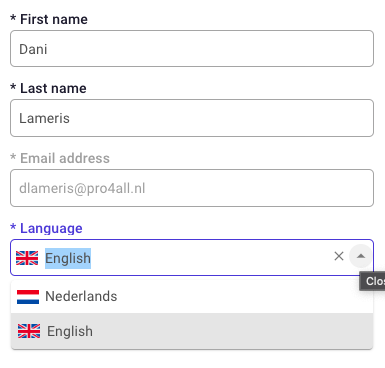385x368 pixels.
Task: Collapse the Language dropdown with the up arrow
Action: 361,256
